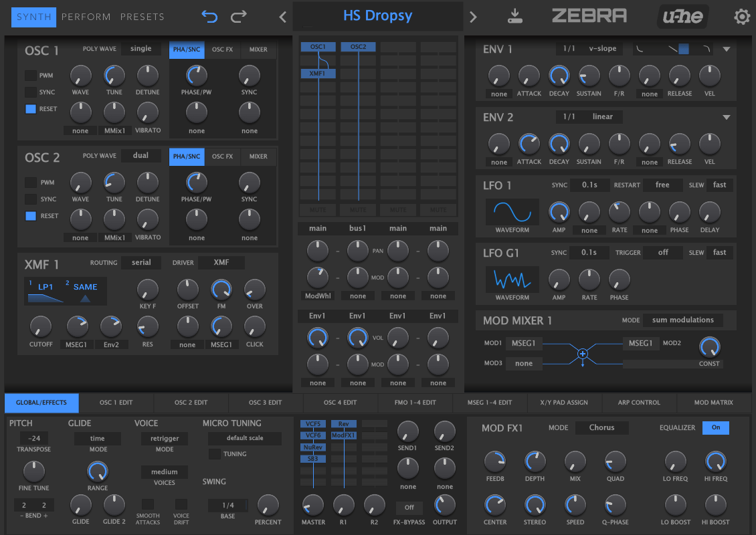Click the save preset download icon
This screenshot has height=535, width=756.
[514, 17]
